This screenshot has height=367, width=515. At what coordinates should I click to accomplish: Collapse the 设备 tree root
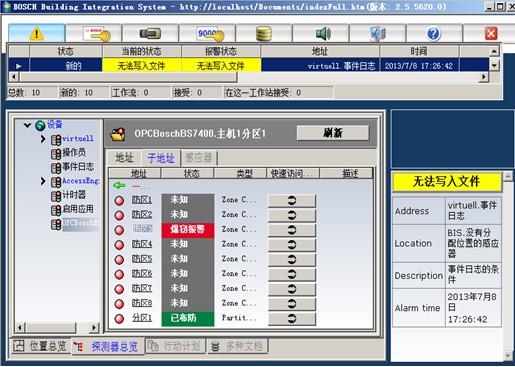[x=27, y=125]
